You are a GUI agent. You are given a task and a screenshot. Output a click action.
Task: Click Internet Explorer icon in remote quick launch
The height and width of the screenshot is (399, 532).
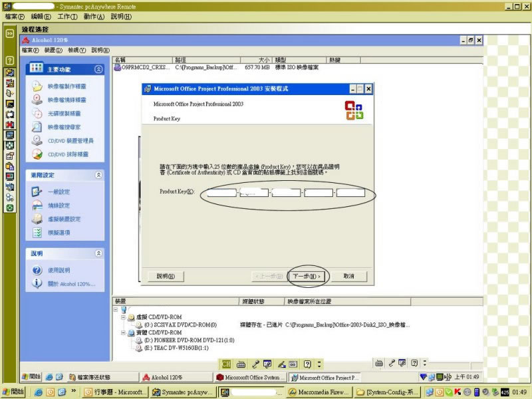[x=49, y=377]
